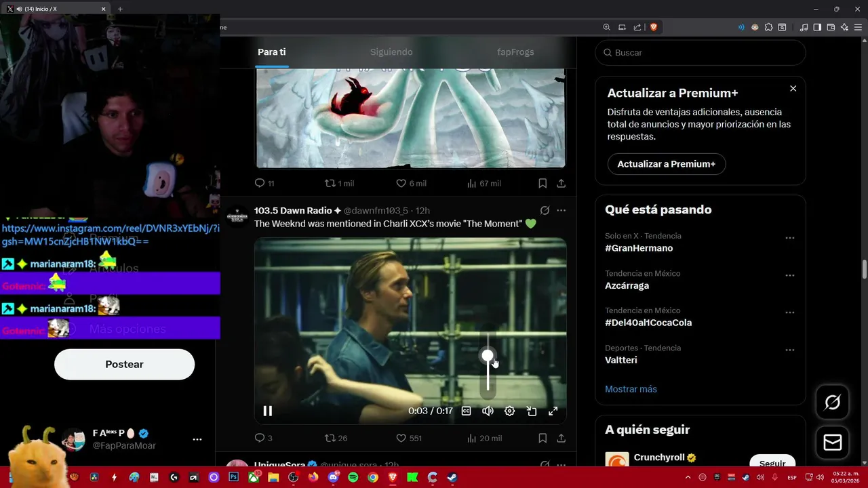Open more options for Azcárraga trend
Screen dimensions: 868x488
click(x=790, y=276)
